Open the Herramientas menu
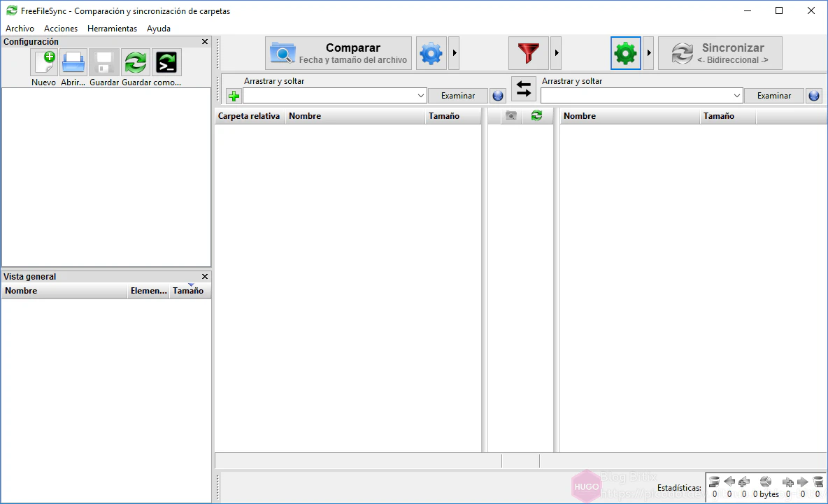Screen dimensions: 828x504 (112, 29)
